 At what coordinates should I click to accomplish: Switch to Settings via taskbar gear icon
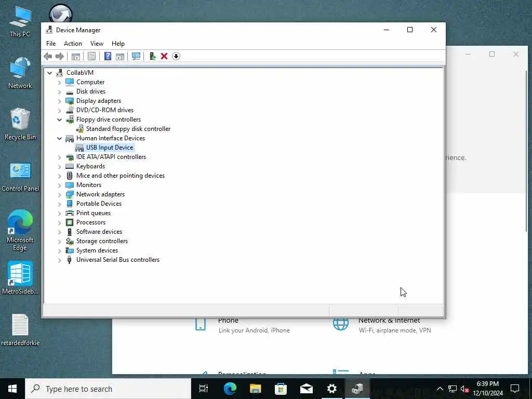[332, 389]
